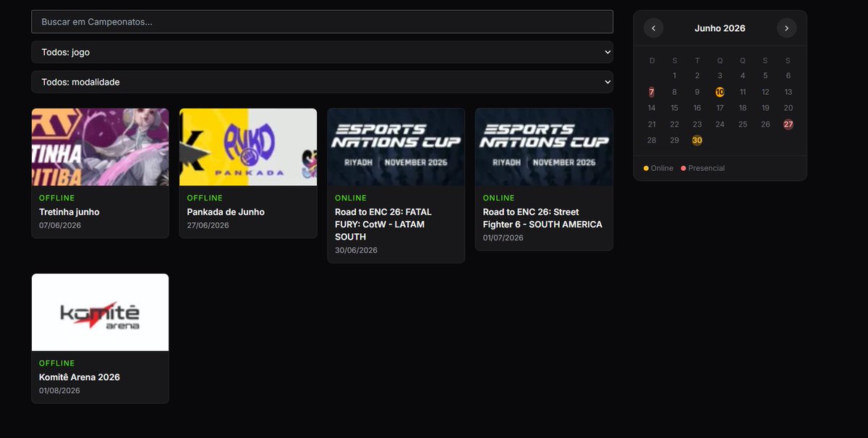868x438 pixels.
Task: Open the Komitê Arena logo thumbnail
Action: click(100, 312)
